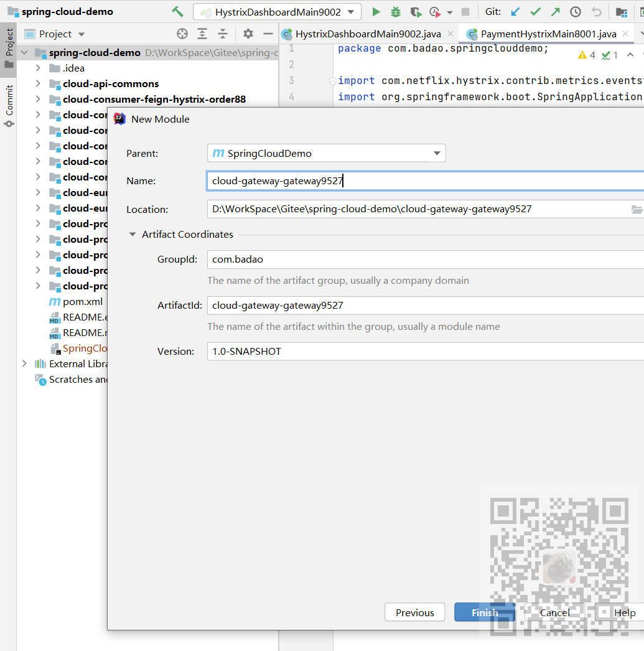This screenshot has width=644, height=651.
Task: Open dropdown arrow next to profiler icon
Action: point(450,12)
